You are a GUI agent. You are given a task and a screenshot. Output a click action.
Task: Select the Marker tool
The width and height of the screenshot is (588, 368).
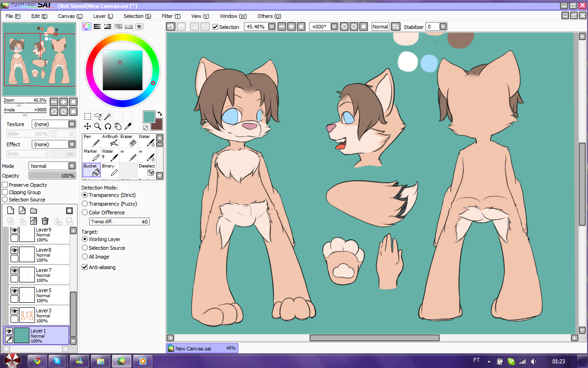click(x=91, y=155)
